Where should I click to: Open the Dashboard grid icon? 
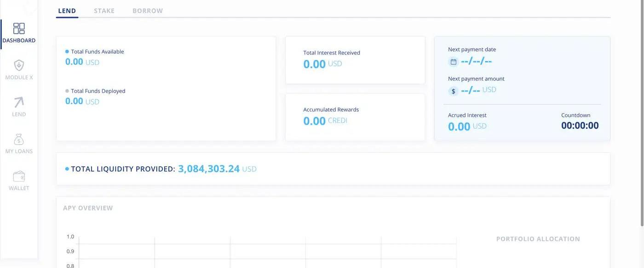click(19, 29)
